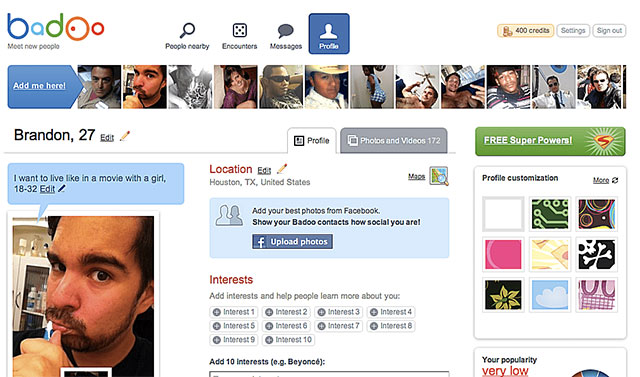Choose the pink profile background swatch
The width and height of the screenshot is (640, 377).
(503, 255)
